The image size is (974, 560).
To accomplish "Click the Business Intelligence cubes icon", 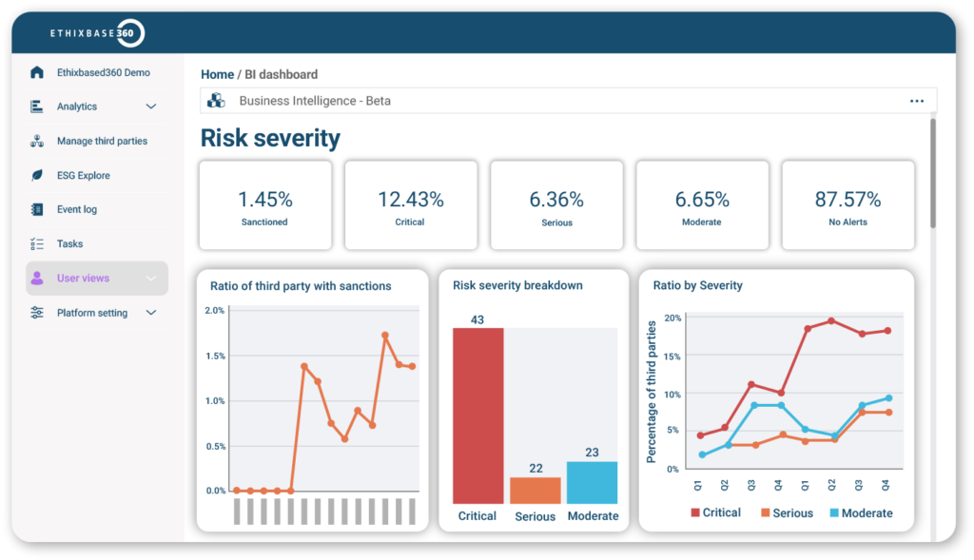I will 216,101.
